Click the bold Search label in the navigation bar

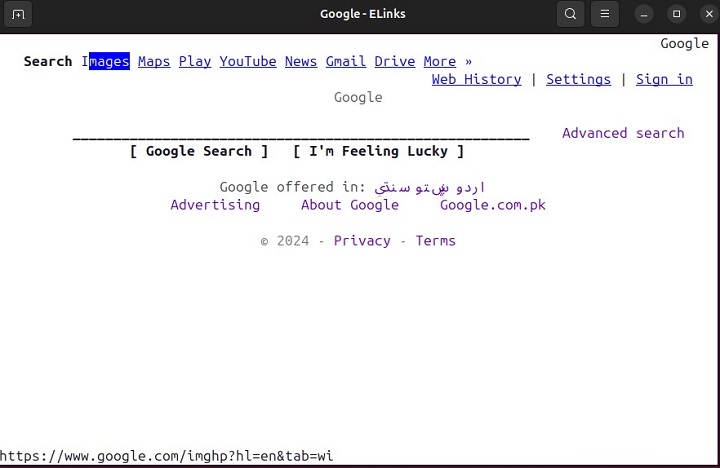click(48, 62)
